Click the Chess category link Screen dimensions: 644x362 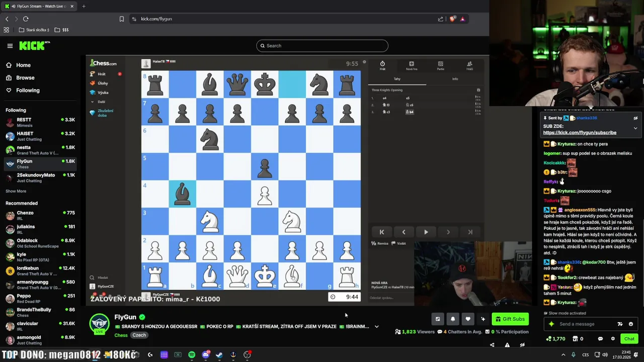[x=121, y=335]
